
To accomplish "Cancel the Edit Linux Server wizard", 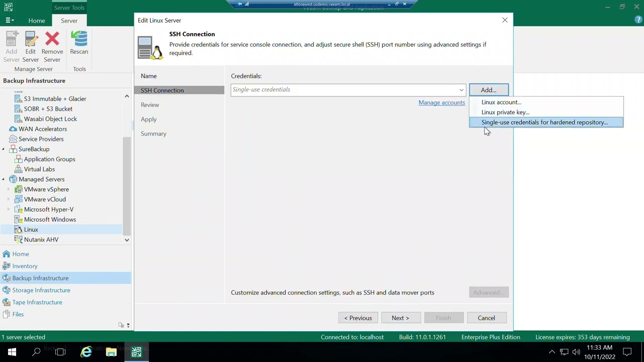I will click(487, 318).
